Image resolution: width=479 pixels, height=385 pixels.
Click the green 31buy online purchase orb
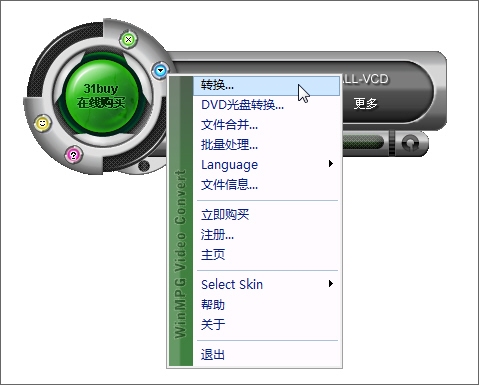101,96
